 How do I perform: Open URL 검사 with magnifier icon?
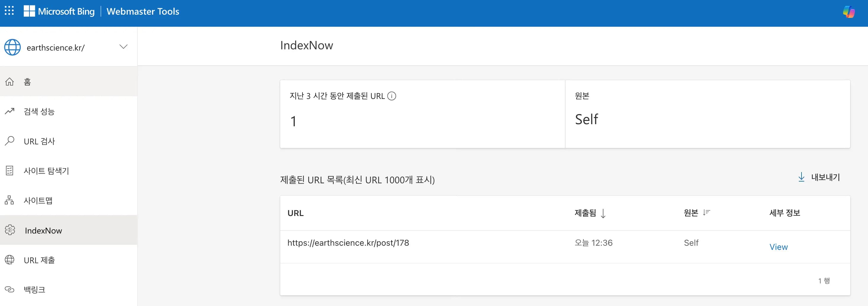10,141
